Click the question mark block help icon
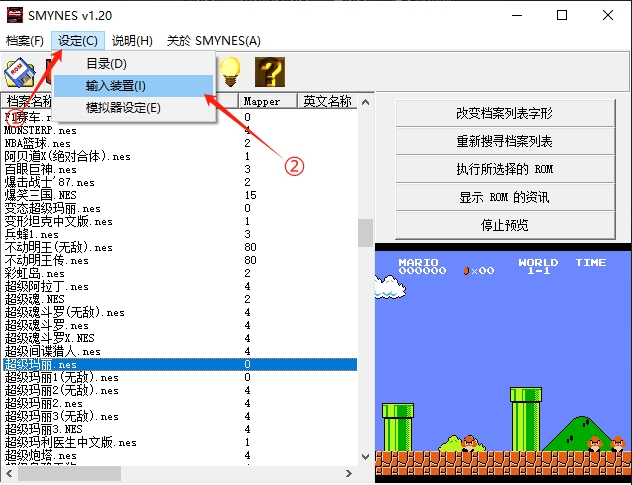 pos(270,72)
